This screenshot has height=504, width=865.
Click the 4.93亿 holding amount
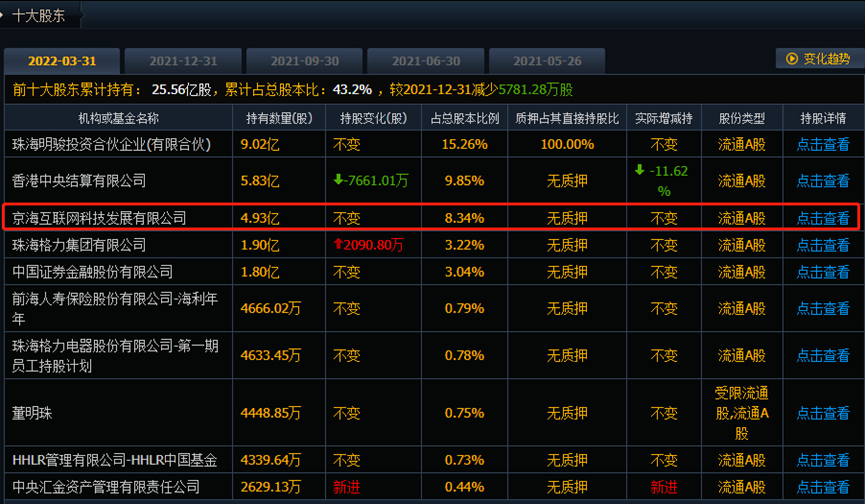pos(260,218)
